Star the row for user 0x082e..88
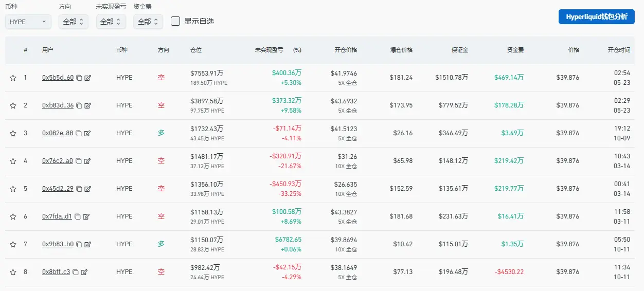644x291 pixels. [x=13, y=134]
